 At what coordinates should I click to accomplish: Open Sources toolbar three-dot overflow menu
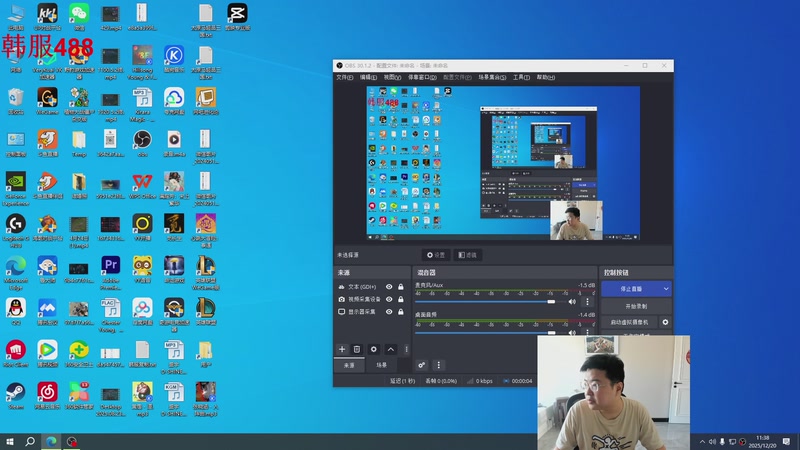pos(406,349)
